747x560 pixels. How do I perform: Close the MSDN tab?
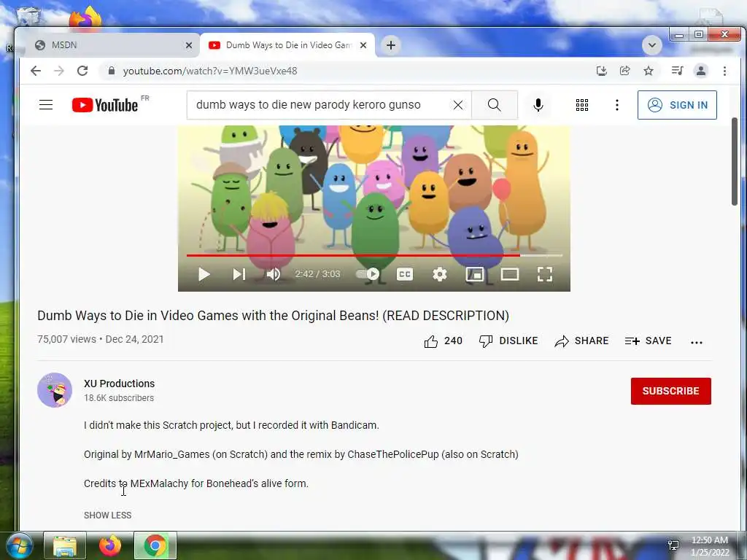click(x=189, y=45)
